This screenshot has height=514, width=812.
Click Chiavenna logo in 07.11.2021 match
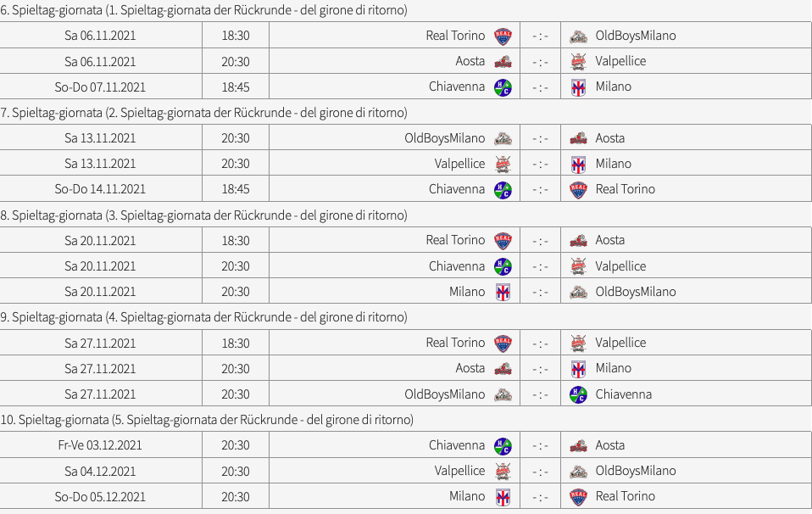tap(503, 87)
